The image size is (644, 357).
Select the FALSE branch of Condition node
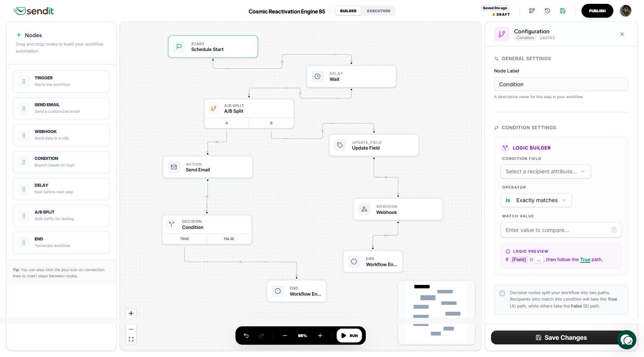click(x=229, y=239)
